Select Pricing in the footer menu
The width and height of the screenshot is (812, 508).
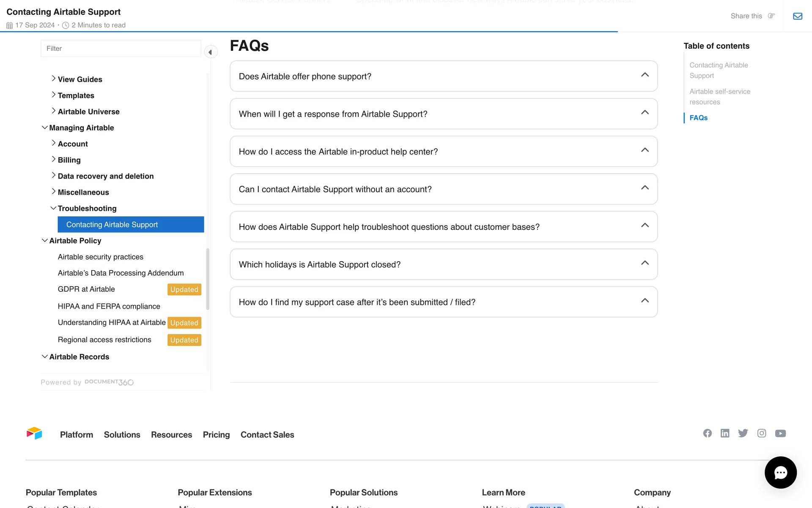click(x=216, y=435)
